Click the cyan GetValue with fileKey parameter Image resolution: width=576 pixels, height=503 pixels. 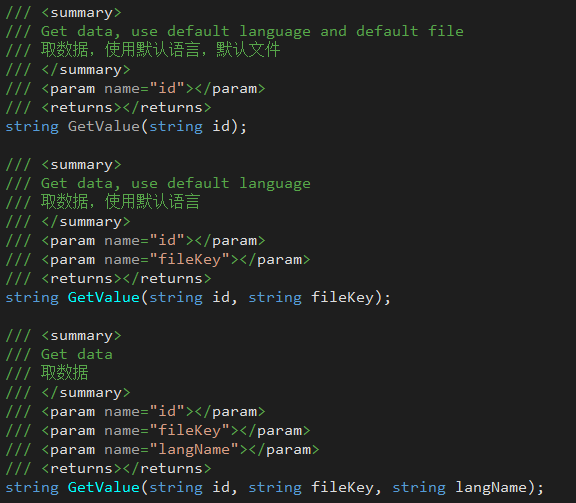click(x=104, y=298)
